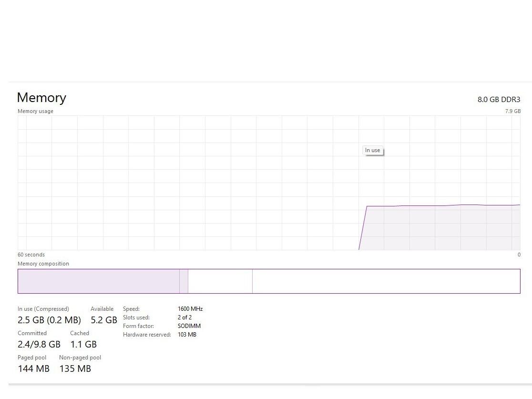The width and height of the screenshot is (532, 399).
Task: Select the 2.4/9.8 GB Committed value
Action: pos(39,344)
